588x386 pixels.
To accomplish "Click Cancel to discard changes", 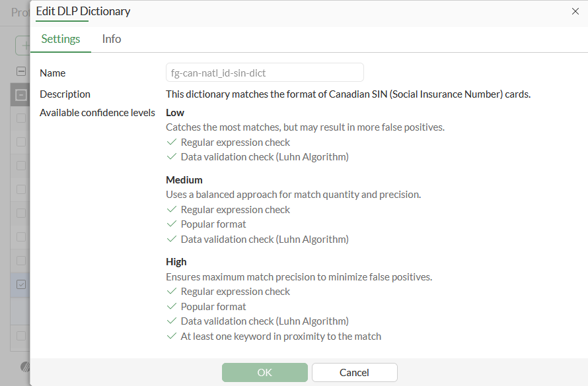I will pyautogui.click(x=354, y=372).
